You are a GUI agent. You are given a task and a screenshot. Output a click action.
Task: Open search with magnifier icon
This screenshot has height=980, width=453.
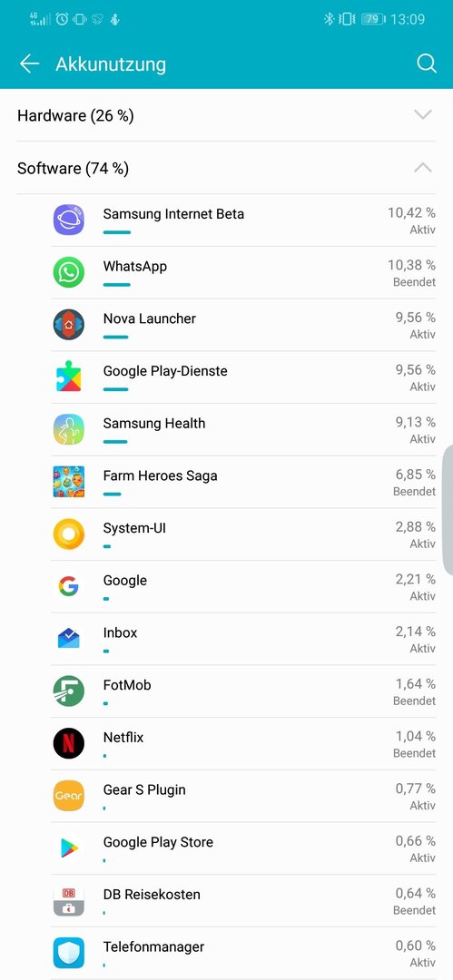pyautogui.click(x=426, y=64)
